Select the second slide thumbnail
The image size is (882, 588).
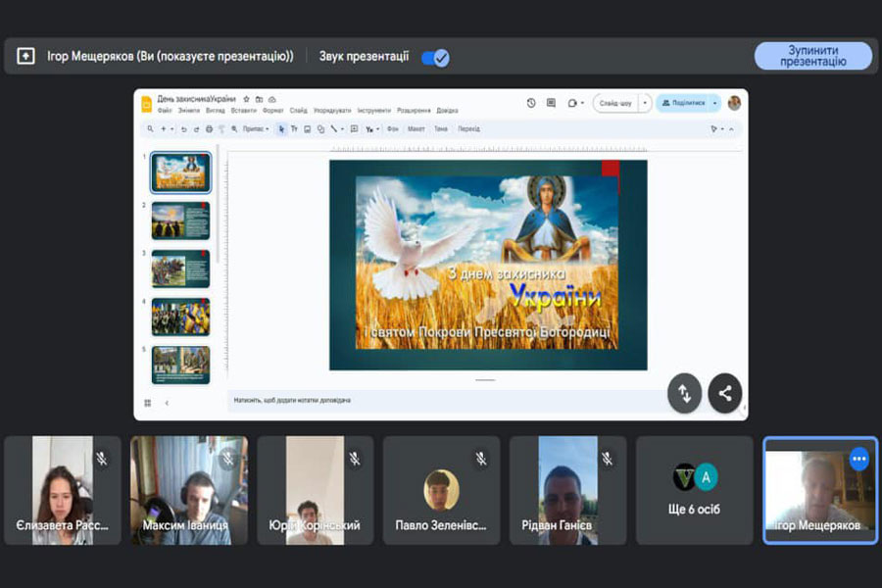pos(180,220)
